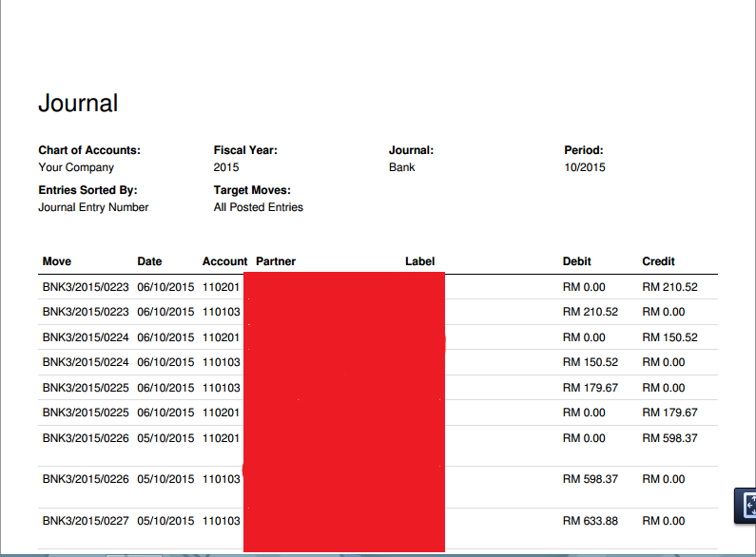Select the Fiscal Year value 2015
Image resolution: width=756 pixels, height=557 pixels.
tap(226, 167)
